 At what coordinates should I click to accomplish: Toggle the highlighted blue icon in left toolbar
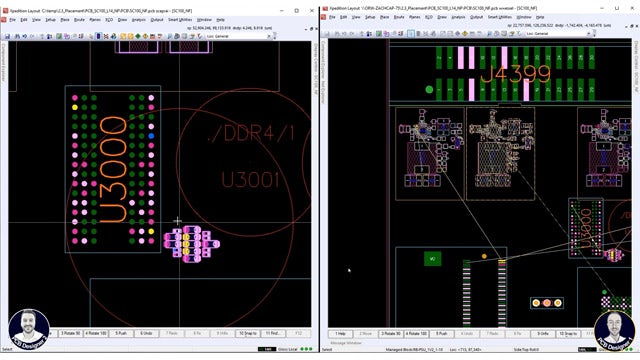(98, 36)
